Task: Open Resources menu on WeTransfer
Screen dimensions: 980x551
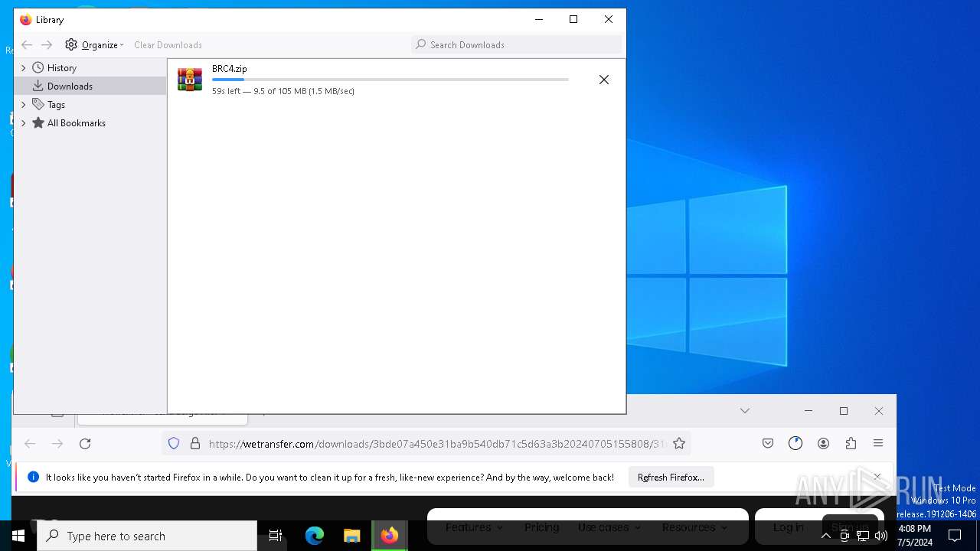Action: [694, 527]
